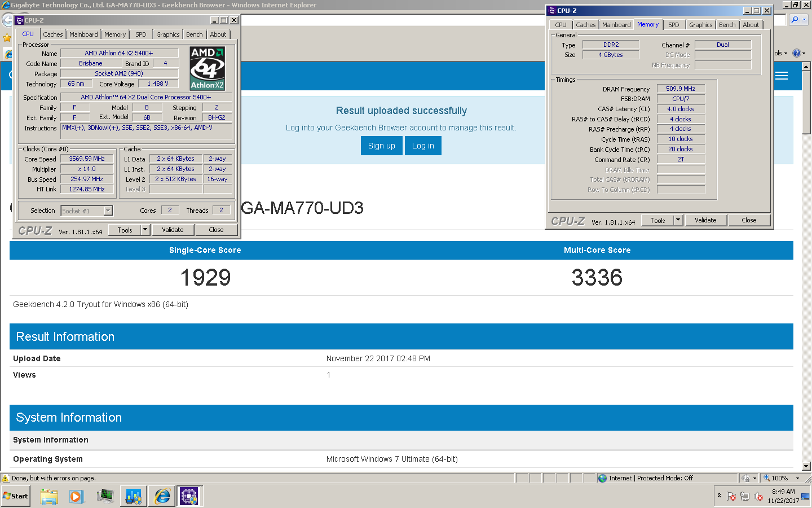This screenshot has width=812, height=508.
Task: Open the Action Center flag tray icon
Action: tap(731, 497)
